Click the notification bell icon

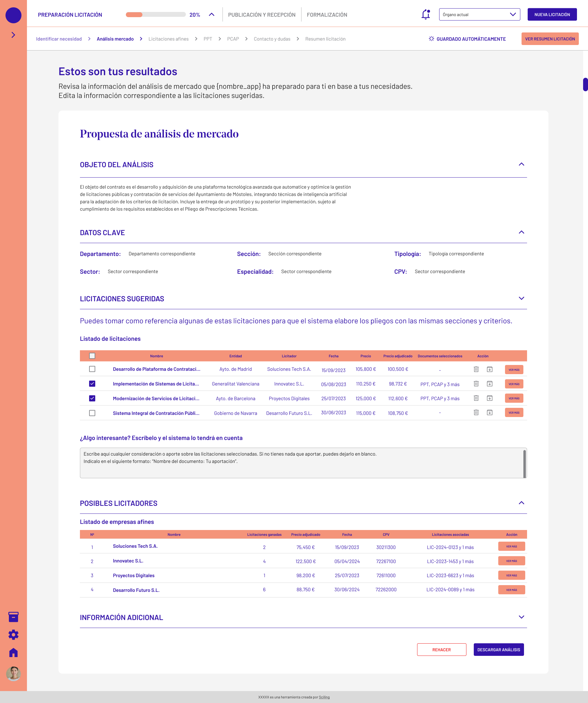(x=426, y=14)
